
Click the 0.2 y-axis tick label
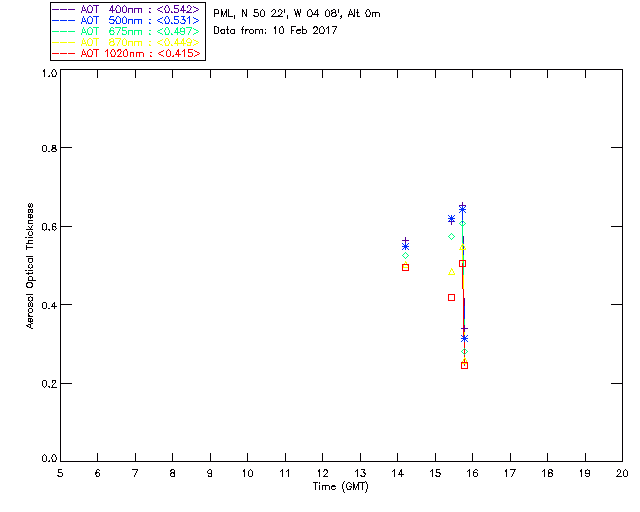tap(49, 384)
